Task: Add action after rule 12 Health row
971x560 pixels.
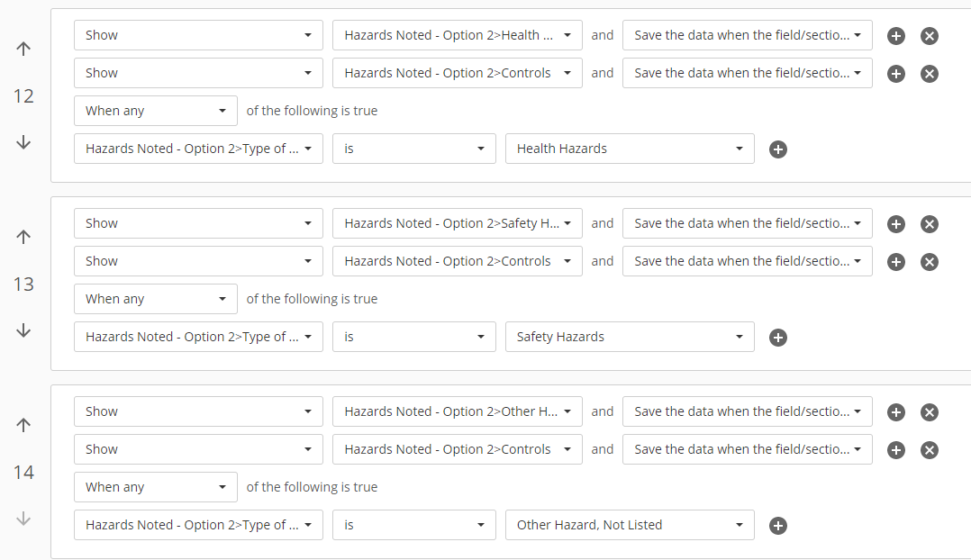Action: (x=896, y=36)
